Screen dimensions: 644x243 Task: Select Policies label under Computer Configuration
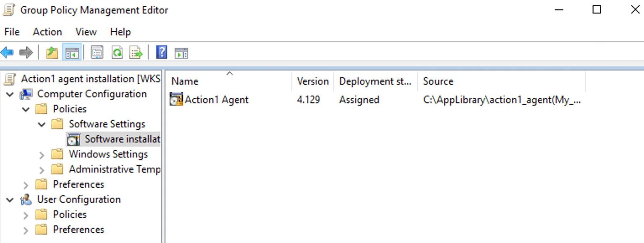pyautogui.click(x=70, y=109)
